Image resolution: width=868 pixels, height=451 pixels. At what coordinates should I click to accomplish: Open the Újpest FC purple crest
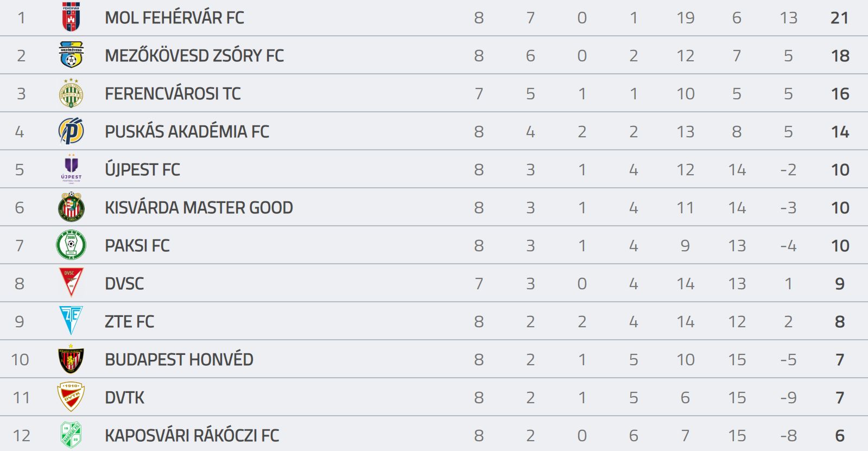click(x=71, y=169)
